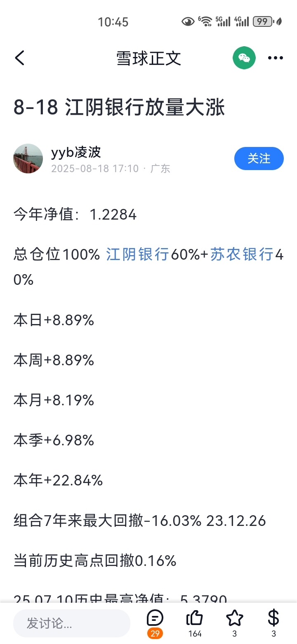Tap the battery indicator in status bar
The height and width of the screenshot is (644, 297).
pyautogui.click(x=263, y=21)
